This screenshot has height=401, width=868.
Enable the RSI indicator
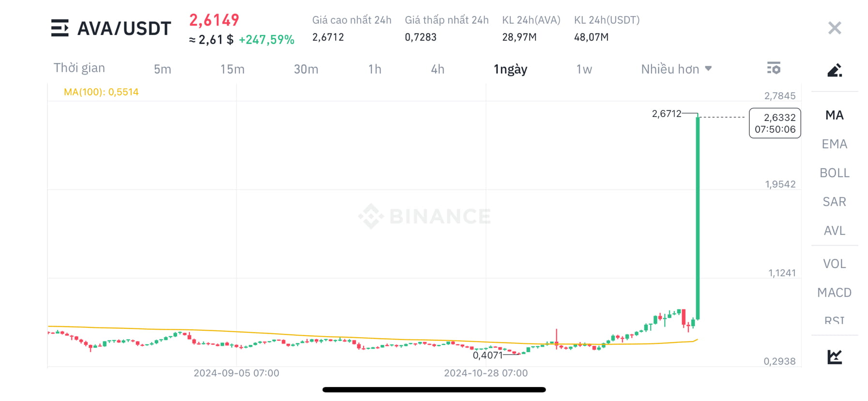coord(834,321)
